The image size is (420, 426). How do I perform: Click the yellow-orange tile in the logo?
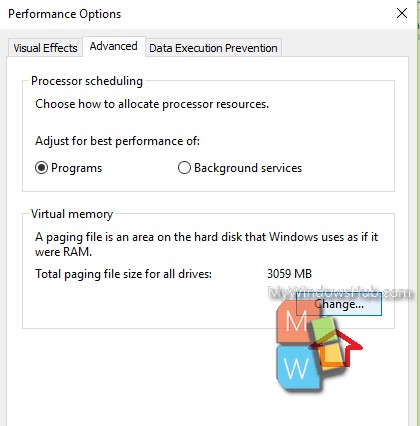click(x=331, y=355)
